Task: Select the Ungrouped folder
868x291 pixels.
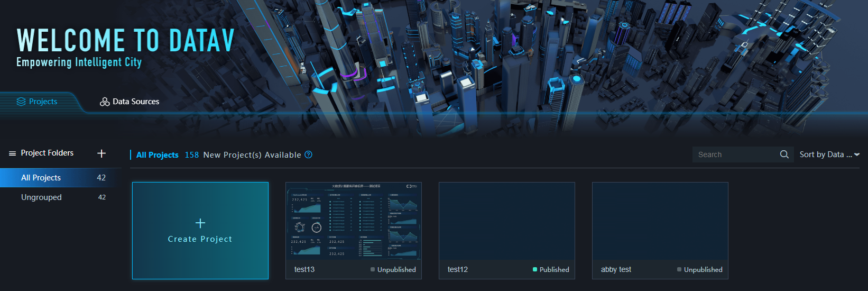Action: tap(41, 197)
